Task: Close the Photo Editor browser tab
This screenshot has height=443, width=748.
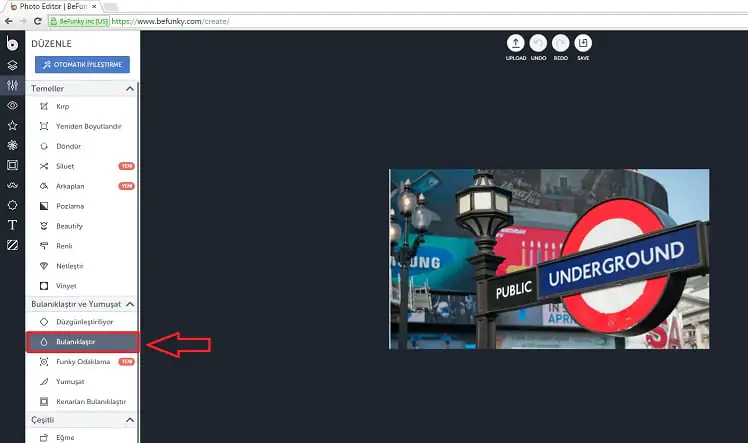Action: point(94,6)
